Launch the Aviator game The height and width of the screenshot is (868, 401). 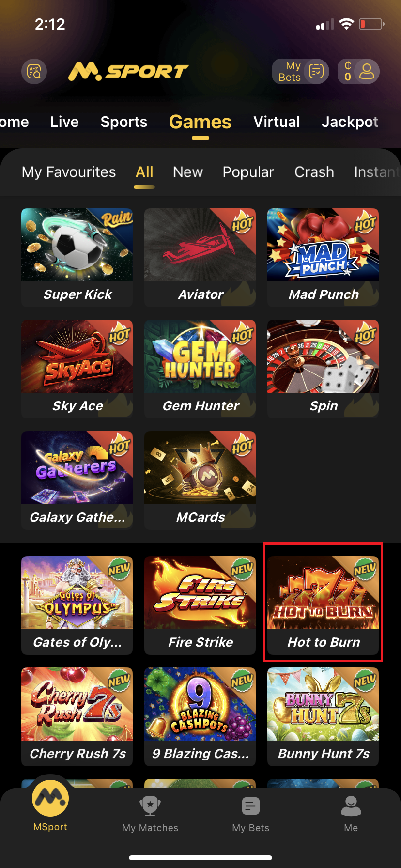click(x=200, y=258)
